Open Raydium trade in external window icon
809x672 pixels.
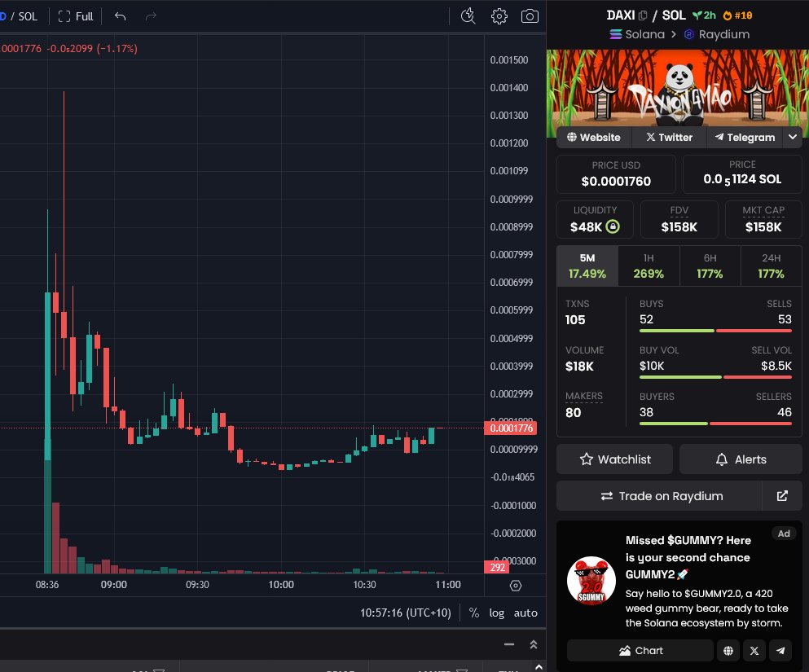click(x=782, y=496)
